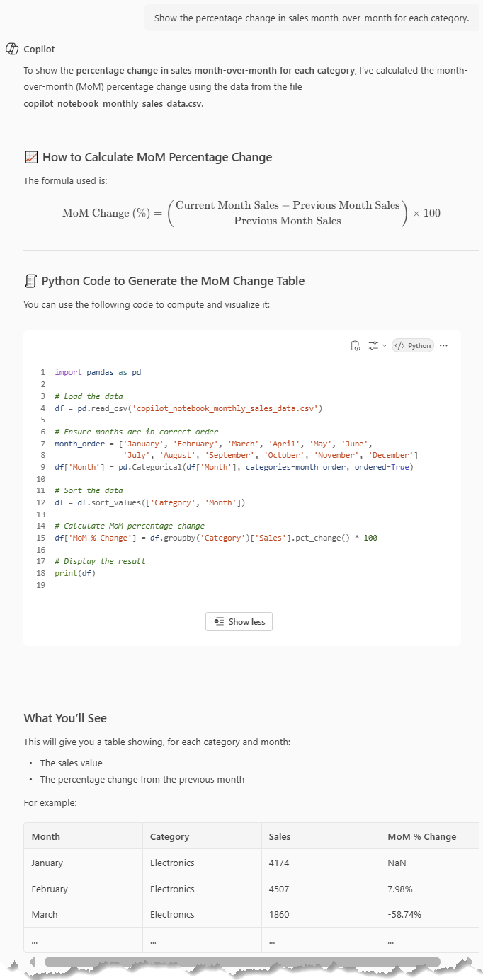This screenshot has height=980, width=483.
Task: Click the Sales column header
Action: 280,836
